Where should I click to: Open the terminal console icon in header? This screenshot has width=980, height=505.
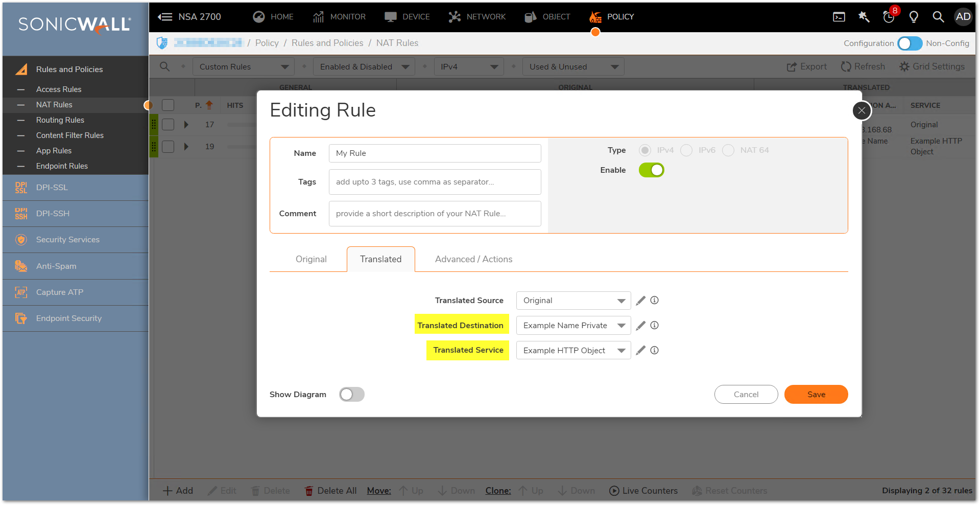(839, 17)
